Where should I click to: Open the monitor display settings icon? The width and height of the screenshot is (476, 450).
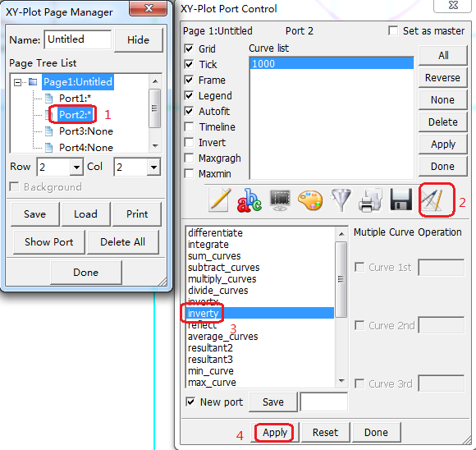point(280,200)
